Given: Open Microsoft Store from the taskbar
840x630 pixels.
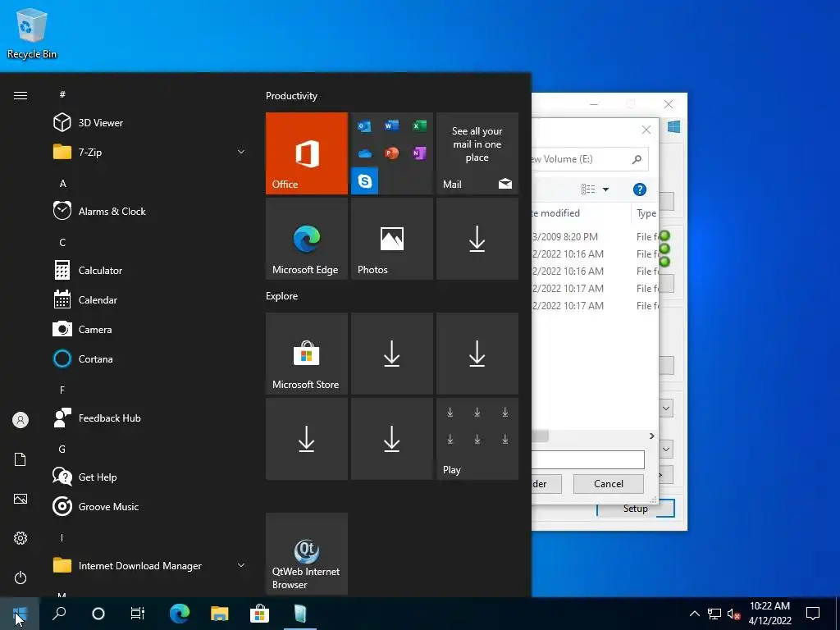Looking at the screenshot, I should [x=259, y=614].
